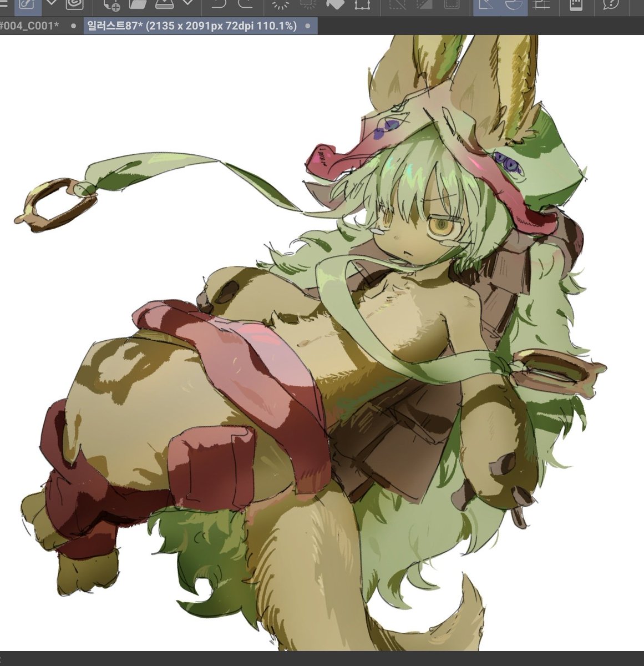This screenshot has width=644, height=666.
Task: Open a file with the folder icon
Action: pos(137,4)
